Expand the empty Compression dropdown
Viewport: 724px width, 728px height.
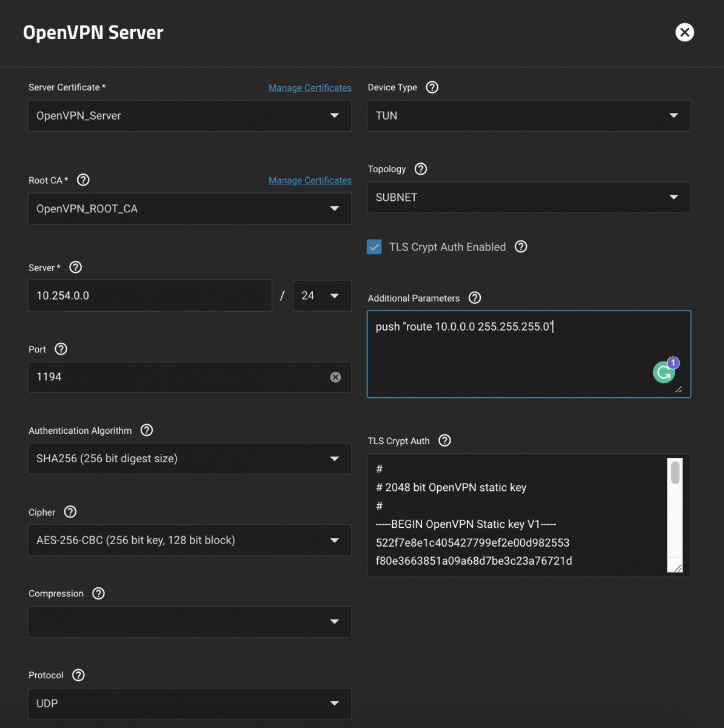(x=189, y=622)
